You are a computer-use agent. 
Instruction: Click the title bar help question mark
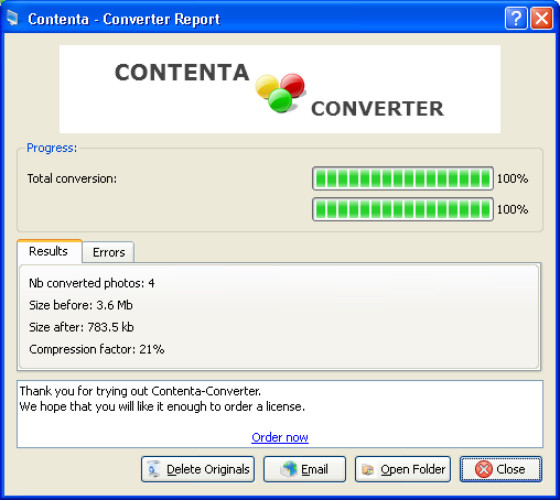516,18
